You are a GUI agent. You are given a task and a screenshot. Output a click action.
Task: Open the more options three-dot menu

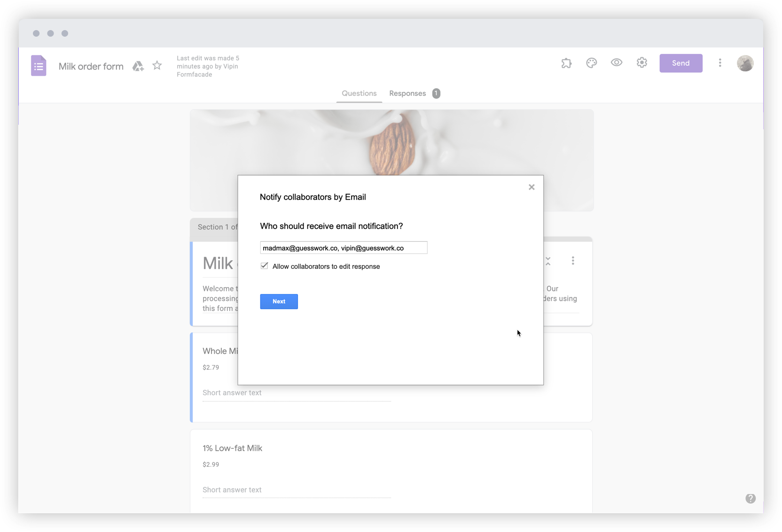(720, 63)
